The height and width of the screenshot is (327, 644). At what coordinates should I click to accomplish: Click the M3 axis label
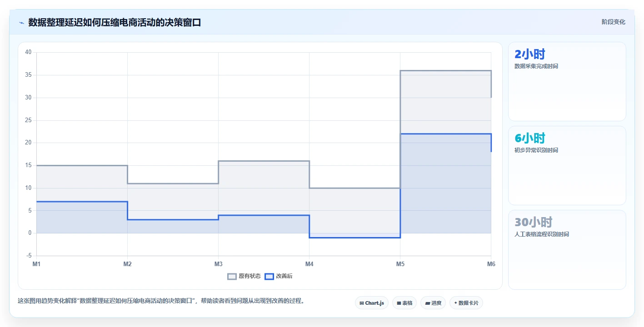click(219, 264)
